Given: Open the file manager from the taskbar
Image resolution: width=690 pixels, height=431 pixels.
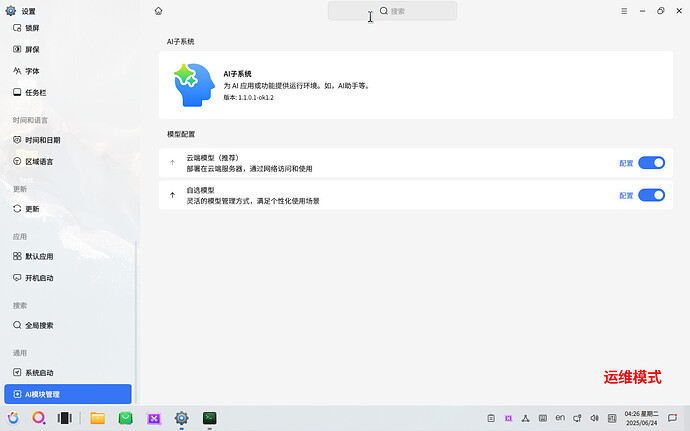Looking at the screenshot, I should (x=98, y=418).
